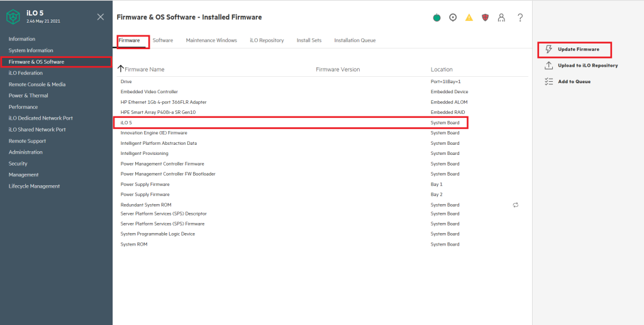
Task: Go to the Installation Queue tab
Action: tap(355, 40)
